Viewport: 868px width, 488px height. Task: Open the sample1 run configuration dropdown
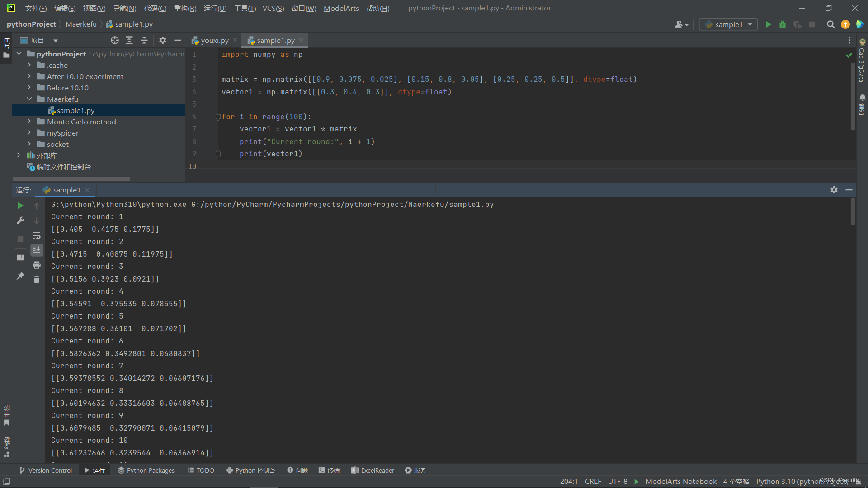pos(728,24)
